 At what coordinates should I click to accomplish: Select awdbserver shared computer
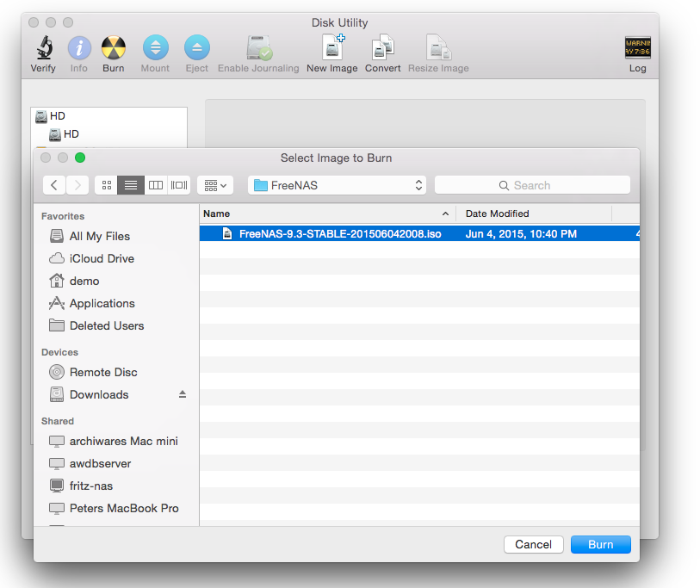point(90,463)
